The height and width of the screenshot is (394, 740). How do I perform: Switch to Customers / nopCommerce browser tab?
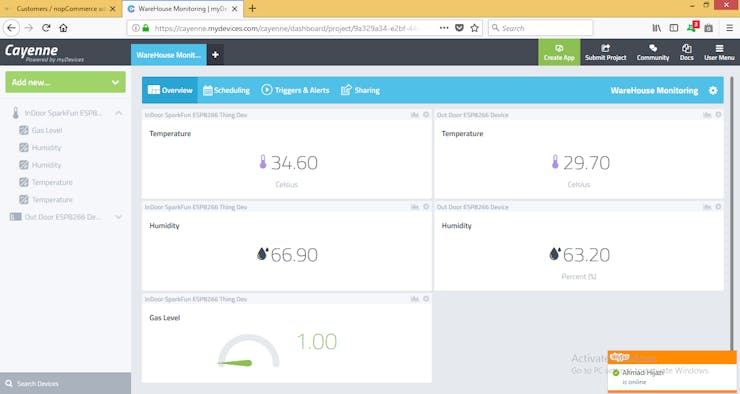click(x=60, y=8)
